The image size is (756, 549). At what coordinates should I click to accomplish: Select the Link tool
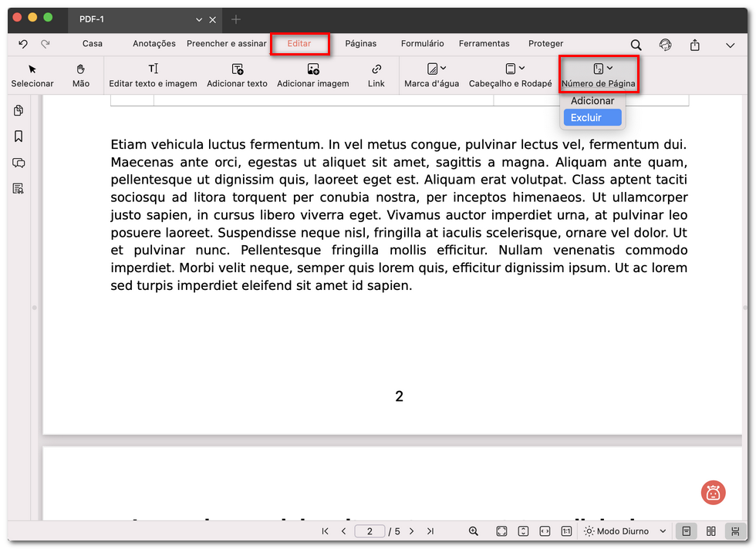pos(376,75)
